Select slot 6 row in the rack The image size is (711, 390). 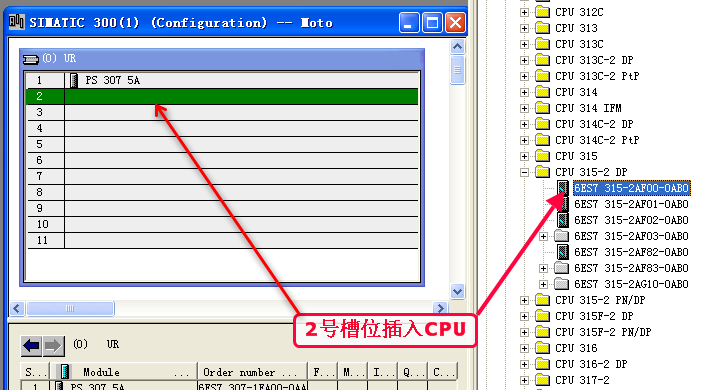coord(222,160)
